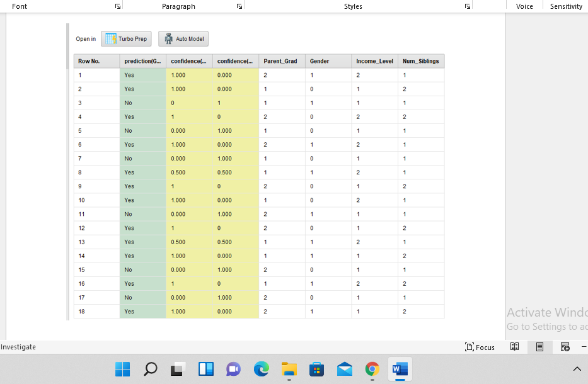Switch to Read Mode in the status bar
The image size is (588, 384).
coord(514,347)
